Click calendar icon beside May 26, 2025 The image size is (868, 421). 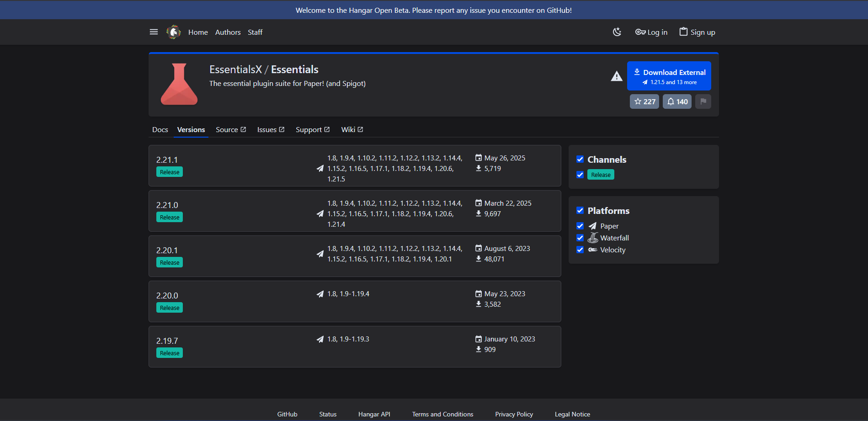pyautogui.click(x=479, y=158)
